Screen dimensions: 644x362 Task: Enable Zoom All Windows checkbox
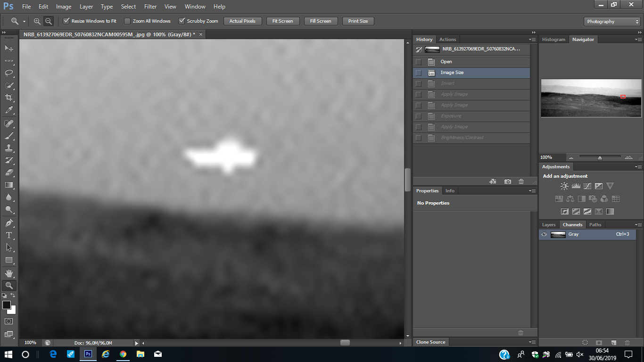pos(127,21)
